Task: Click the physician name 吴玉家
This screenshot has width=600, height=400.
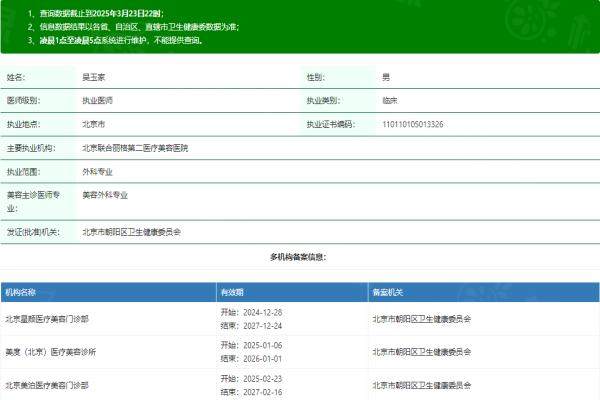Action: pos(95,77)
